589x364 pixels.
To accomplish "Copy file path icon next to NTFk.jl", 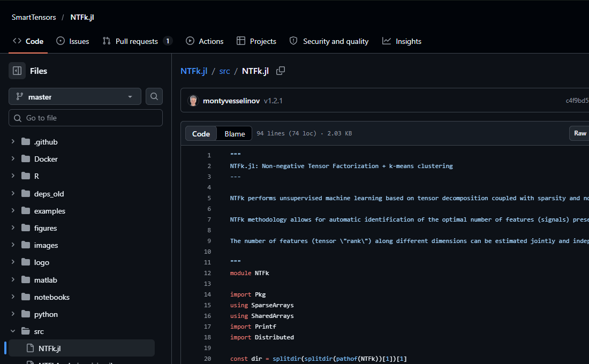I will pyautogui.click(x=281, y=71).
